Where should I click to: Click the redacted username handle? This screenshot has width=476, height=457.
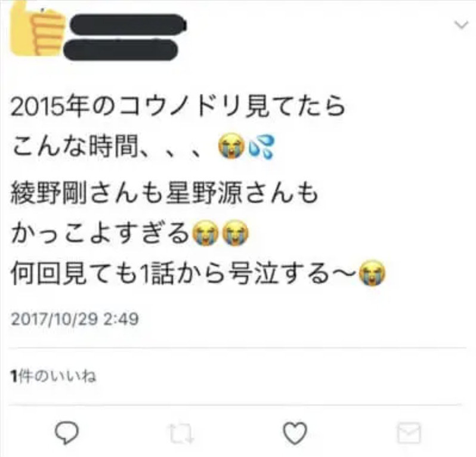point(121,50)
